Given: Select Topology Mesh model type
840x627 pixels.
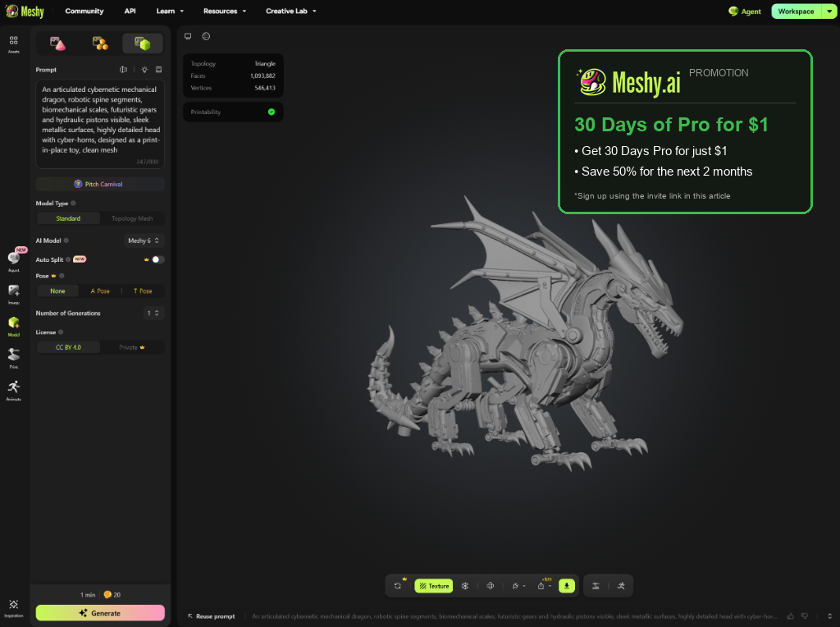Looking at the screenshot, I should point(132,218).
